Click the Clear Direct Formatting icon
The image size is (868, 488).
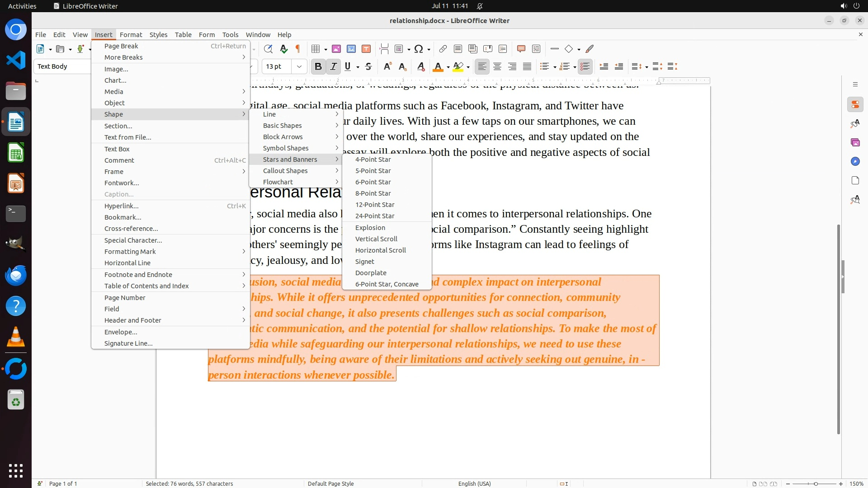click(420, 66)
